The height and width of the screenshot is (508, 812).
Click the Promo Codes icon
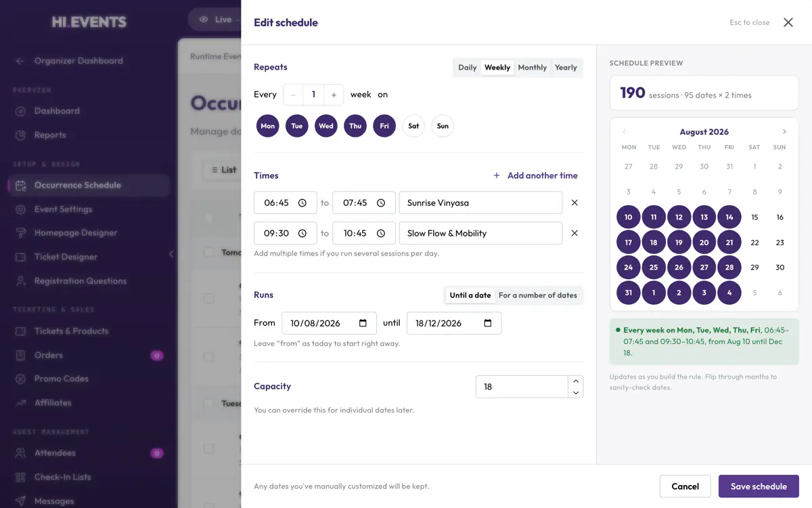tap(20, 379)
